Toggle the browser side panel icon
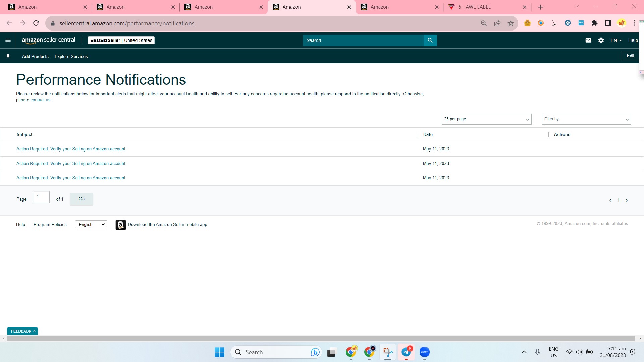 pos(608,23)
